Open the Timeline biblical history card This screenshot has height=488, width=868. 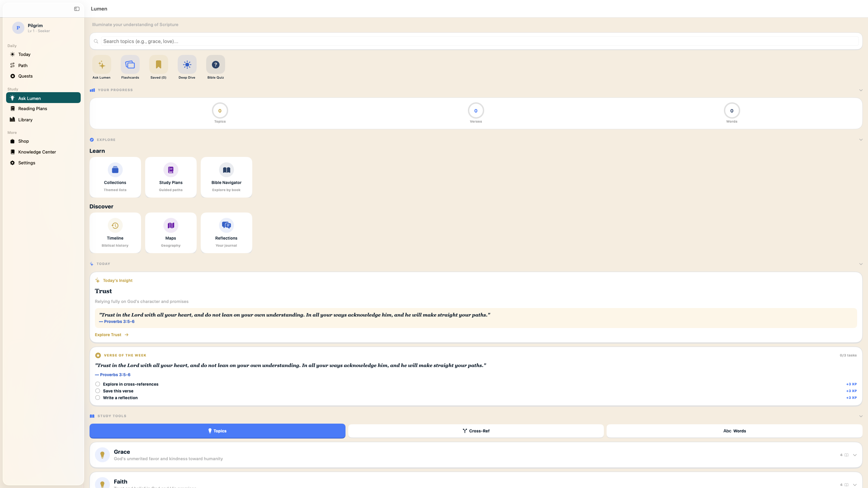(x=115, y=233)
